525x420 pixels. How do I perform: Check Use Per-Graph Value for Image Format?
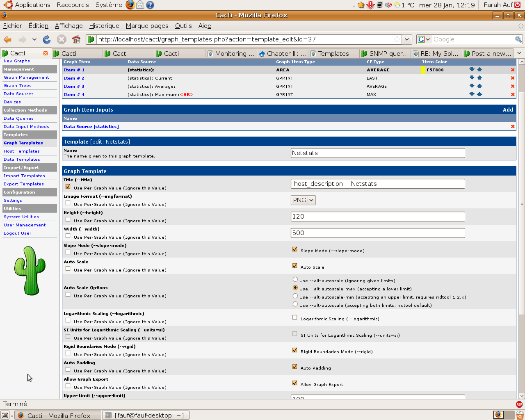pyautogui.click(x=68, y=203)
